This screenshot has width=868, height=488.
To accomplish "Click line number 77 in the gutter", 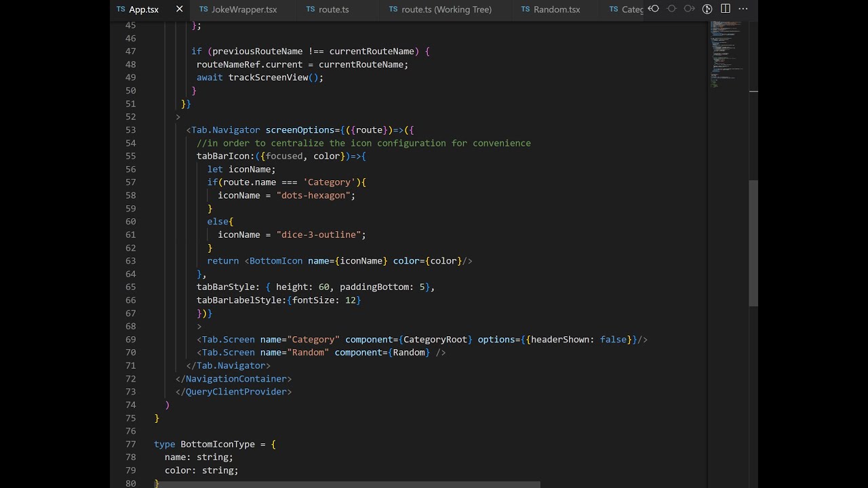I will 130,444.
